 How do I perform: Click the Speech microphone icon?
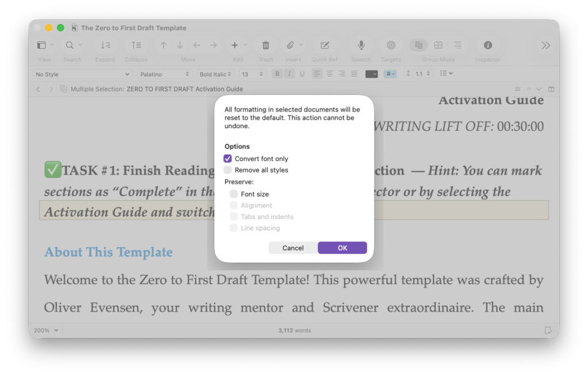pyautogui.click(x=361, y=45)
